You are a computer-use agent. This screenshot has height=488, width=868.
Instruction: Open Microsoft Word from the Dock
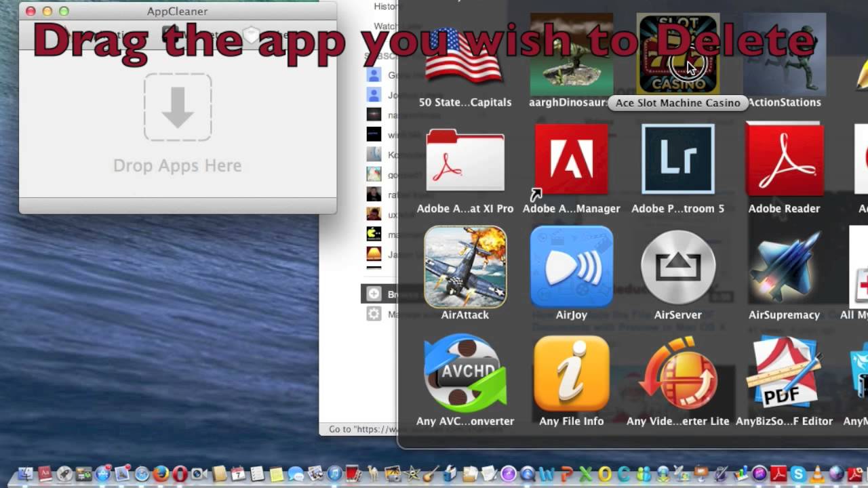pos(546,474)
